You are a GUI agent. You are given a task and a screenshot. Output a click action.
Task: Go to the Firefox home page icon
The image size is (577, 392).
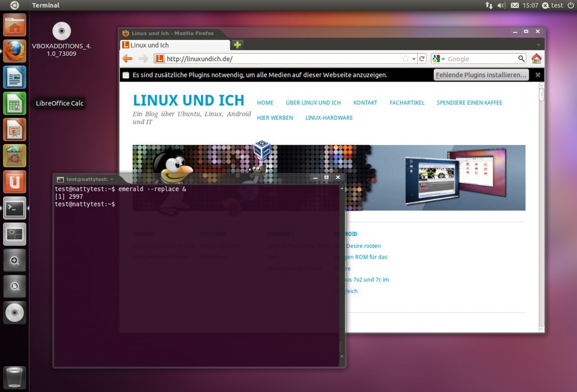pyautogui.click(x=536, y=59)
